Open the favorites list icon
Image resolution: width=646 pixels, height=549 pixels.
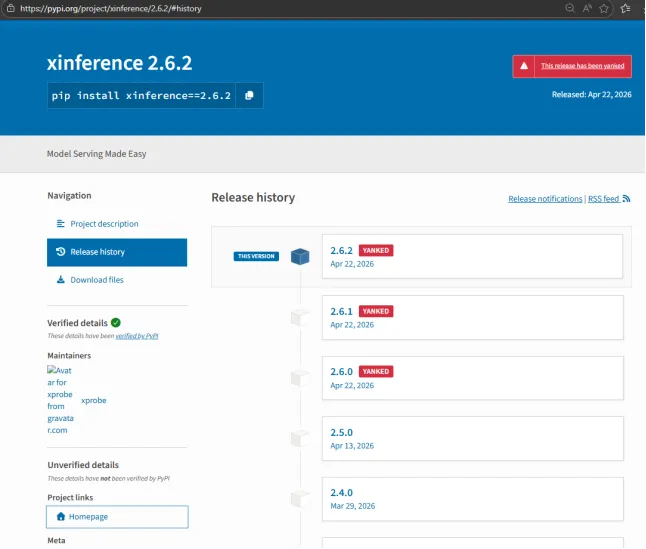(x=625, y=8)
